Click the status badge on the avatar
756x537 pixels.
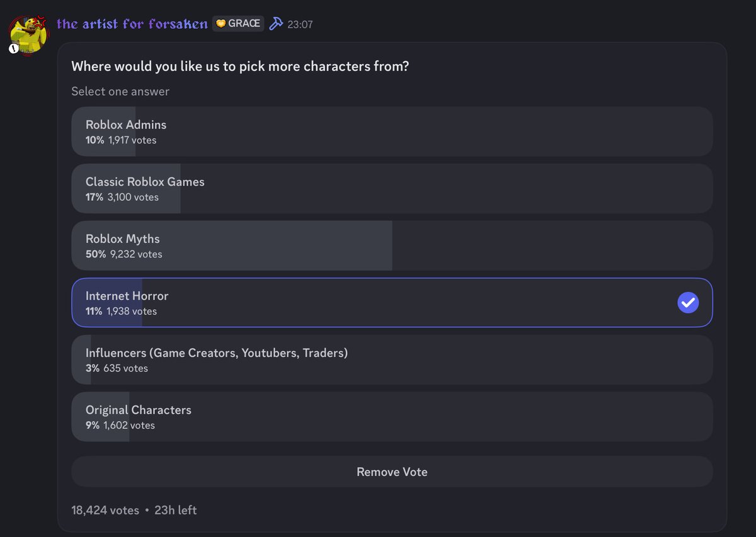point(13,48)
